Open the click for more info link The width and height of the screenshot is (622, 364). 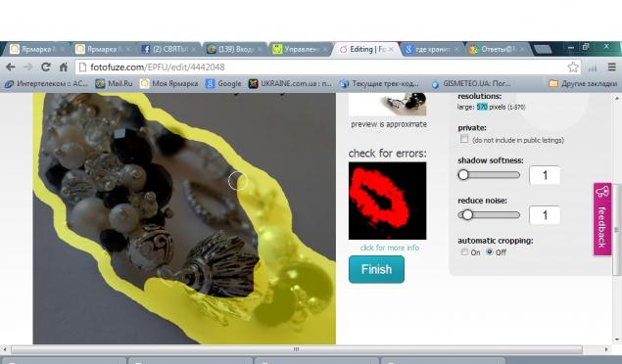[390, 248]
